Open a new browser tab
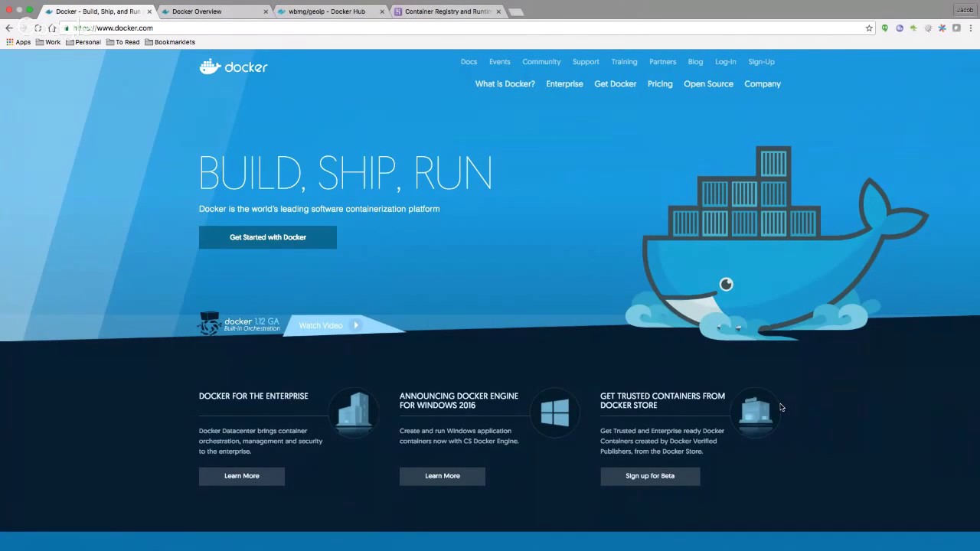The image size is (980, 551). click(516, 11)
